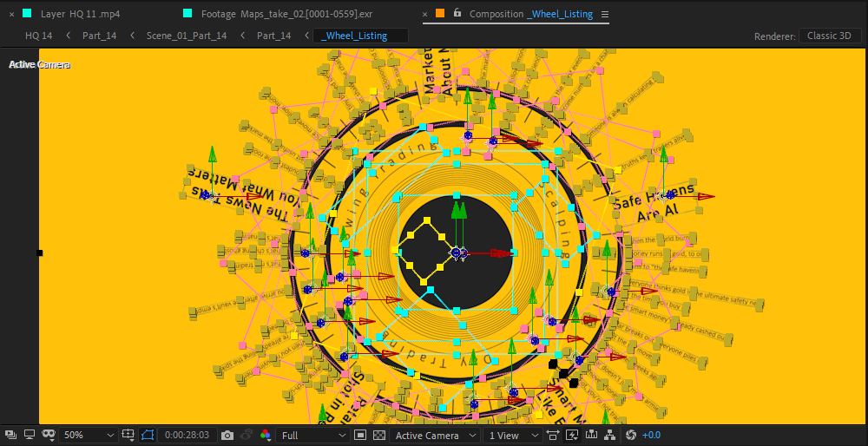
Task: Open grid and guide options
Action: point(128,435)
